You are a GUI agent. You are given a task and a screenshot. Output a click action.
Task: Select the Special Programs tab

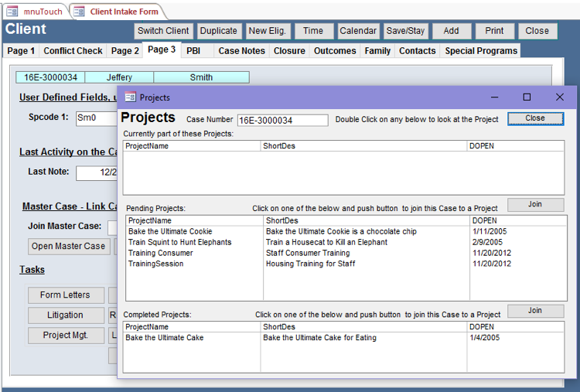(480, 51)
